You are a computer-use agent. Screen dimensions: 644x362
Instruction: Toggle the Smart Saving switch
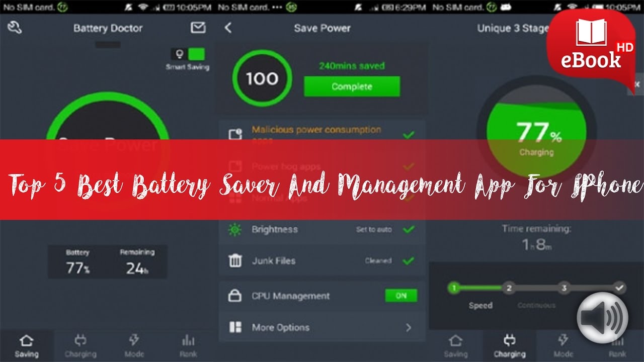(x=188, y=54)
